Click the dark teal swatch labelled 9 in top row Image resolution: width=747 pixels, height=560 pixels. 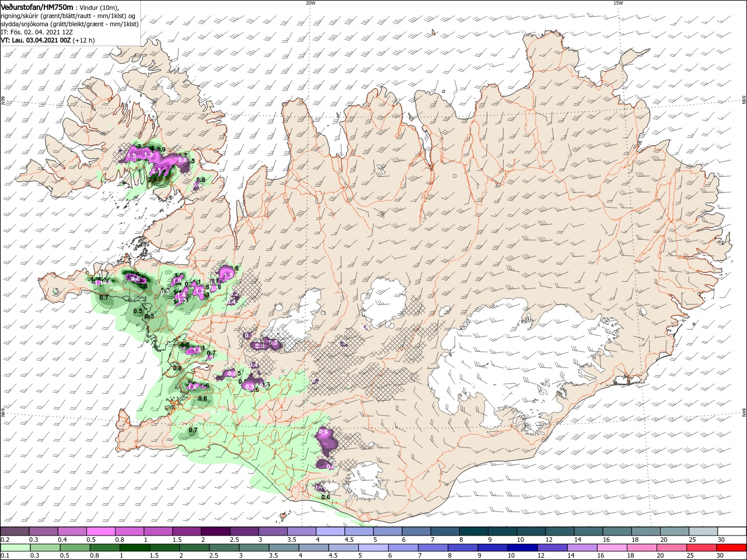[x=502, y=531]
